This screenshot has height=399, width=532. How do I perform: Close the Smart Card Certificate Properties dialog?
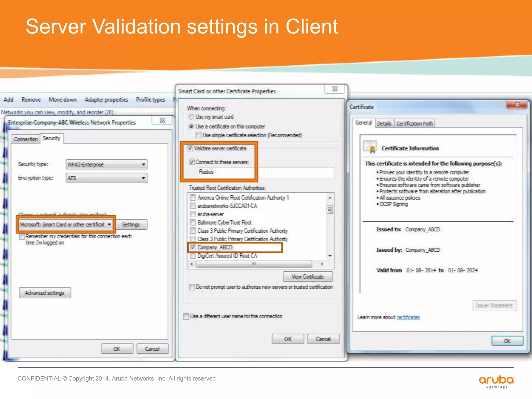pyautogui.click(x=335, y=89)
